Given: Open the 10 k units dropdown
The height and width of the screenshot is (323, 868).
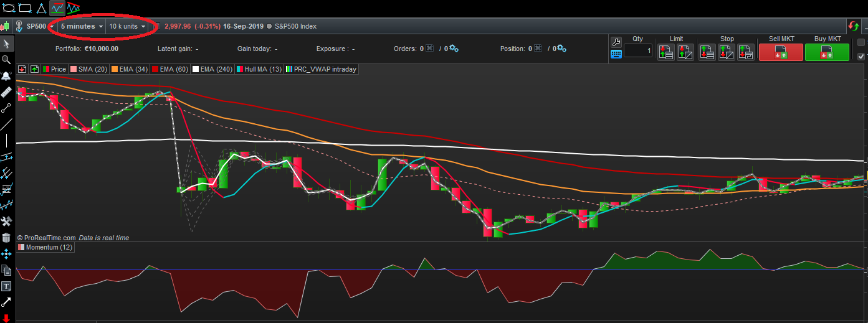Looking at the screenshot, I should point(127,26).
